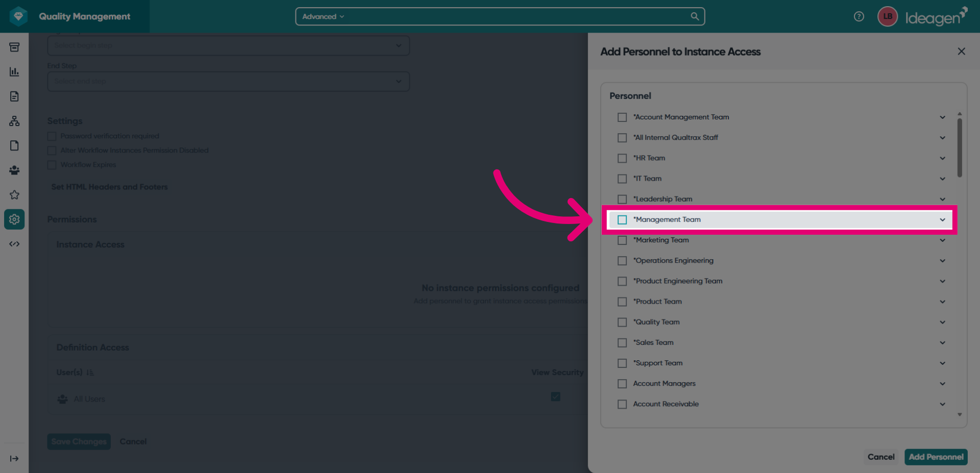Expand the sidebar with arrow icon
The image size is (980, 473).
pyautogui.click(x=14, y=459)
